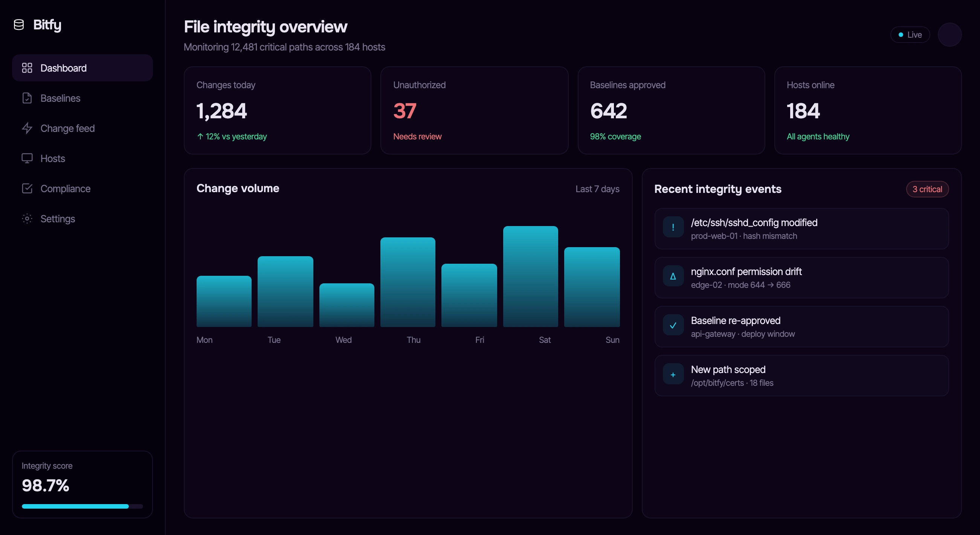
Task: Click the File integrity overview heading
Action: 265,27
